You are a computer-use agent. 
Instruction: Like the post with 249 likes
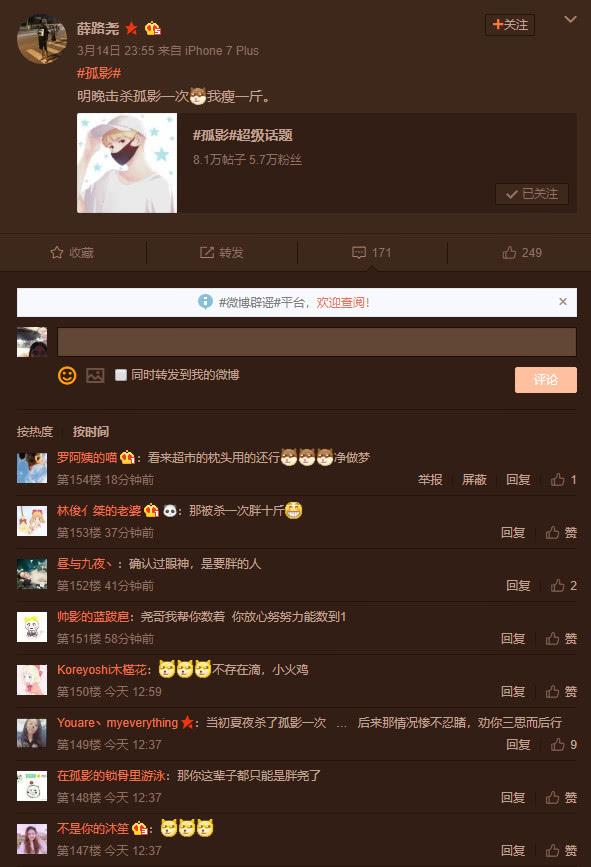pos(509,253)
